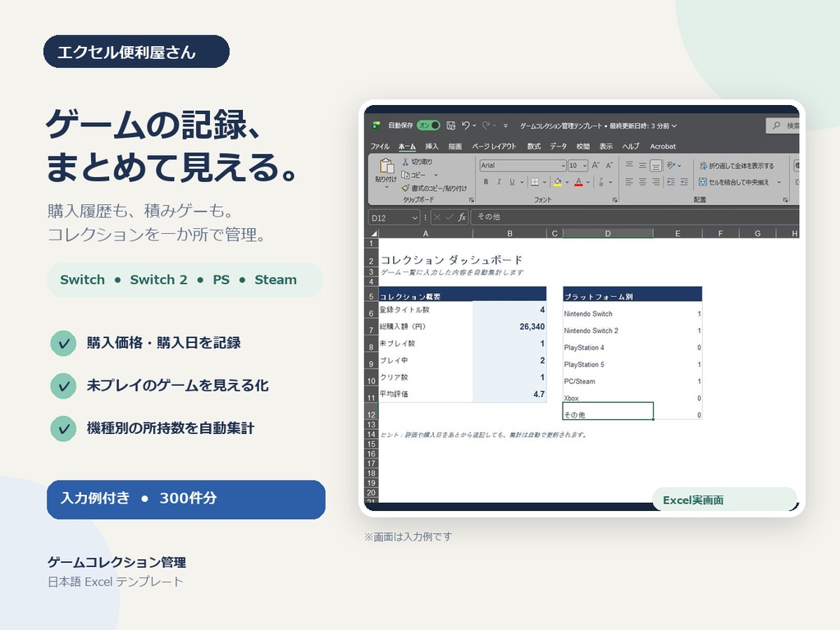Switch to the データ tab
Screen dimensions: 840x630
(x=558, y=146)
